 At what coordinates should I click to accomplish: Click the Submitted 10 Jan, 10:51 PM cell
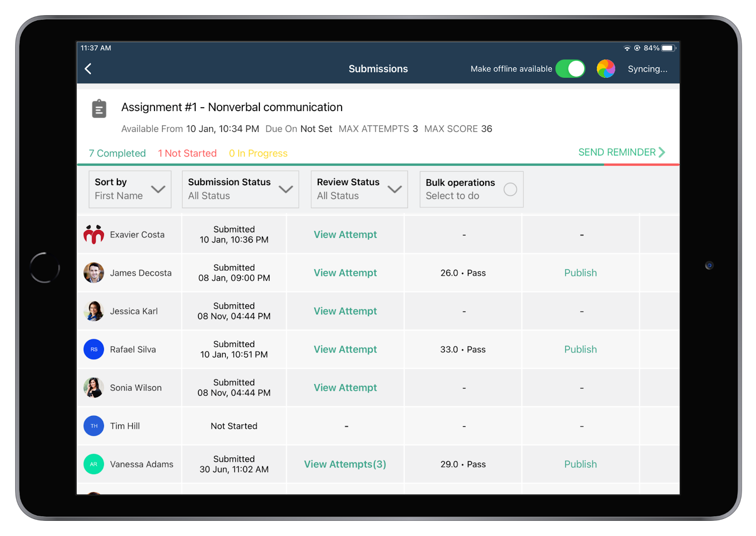[x=234, y=349]
